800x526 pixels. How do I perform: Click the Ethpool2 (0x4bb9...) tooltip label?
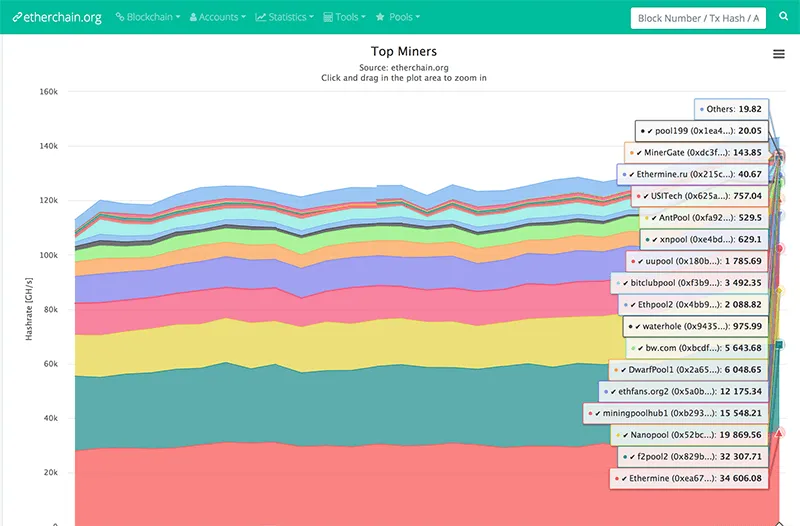pos(693,305)
